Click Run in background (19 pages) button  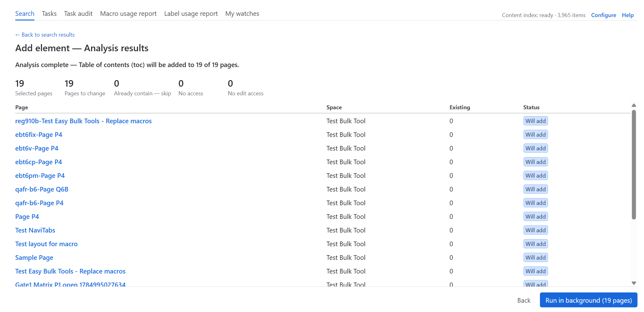(588, 300)
